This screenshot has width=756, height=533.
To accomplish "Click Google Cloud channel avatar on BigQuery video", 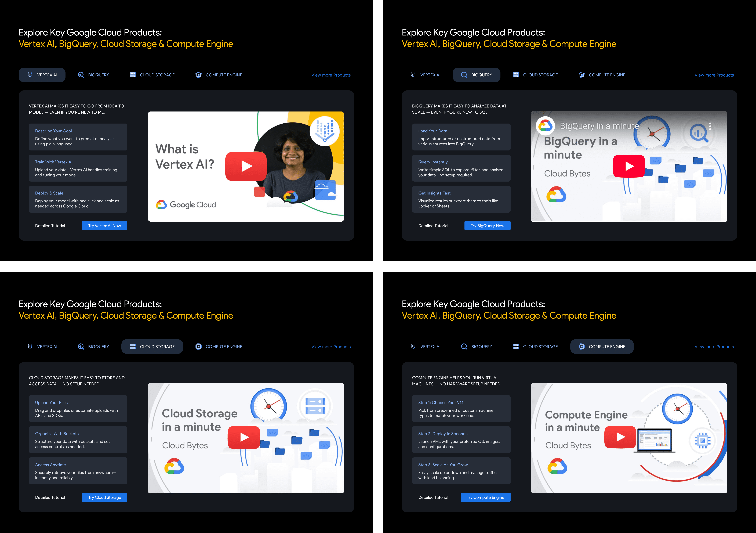I will tap(545, 126).
